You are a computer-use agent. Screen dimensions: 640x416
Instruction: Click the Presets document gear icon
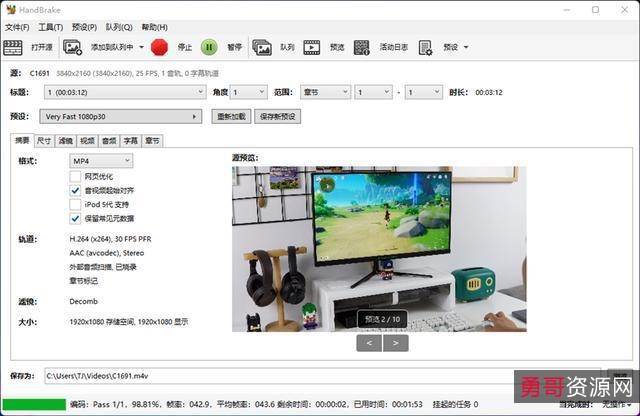pyautogui.click(x=425, y=47)
